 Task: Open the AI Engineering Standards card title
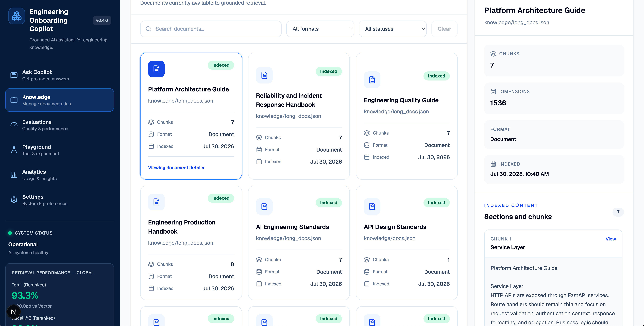click(292, 227)
